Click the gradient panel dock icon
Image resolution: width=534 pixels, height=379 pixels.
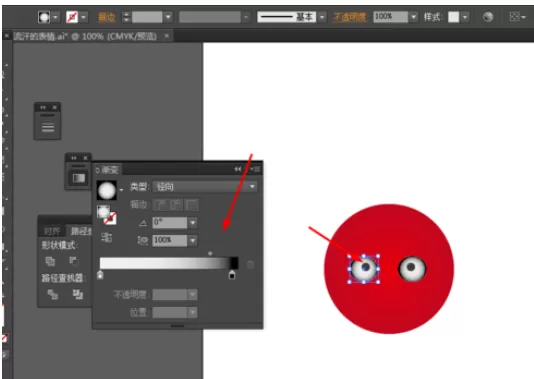[x=79, y=178]
